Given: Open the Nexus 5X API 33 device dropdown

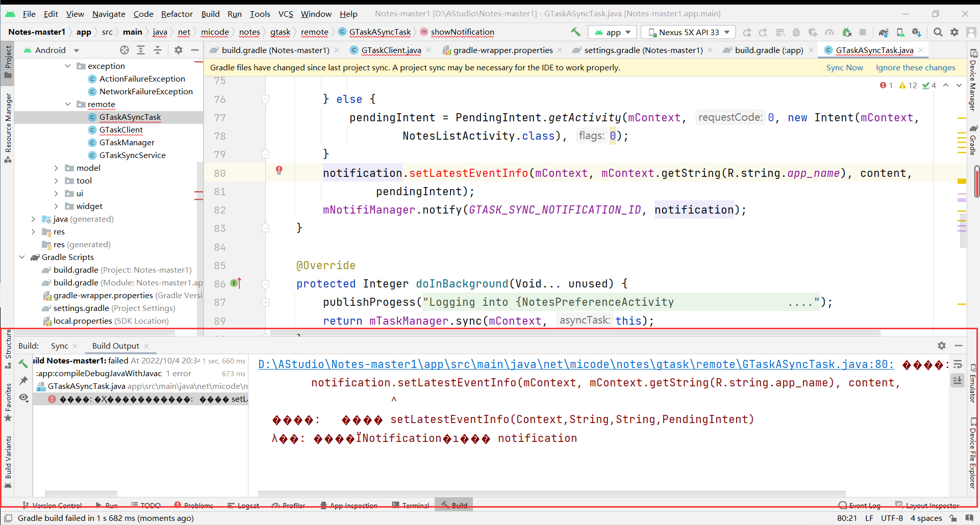Looking at the screenshot, I should 688,32.
